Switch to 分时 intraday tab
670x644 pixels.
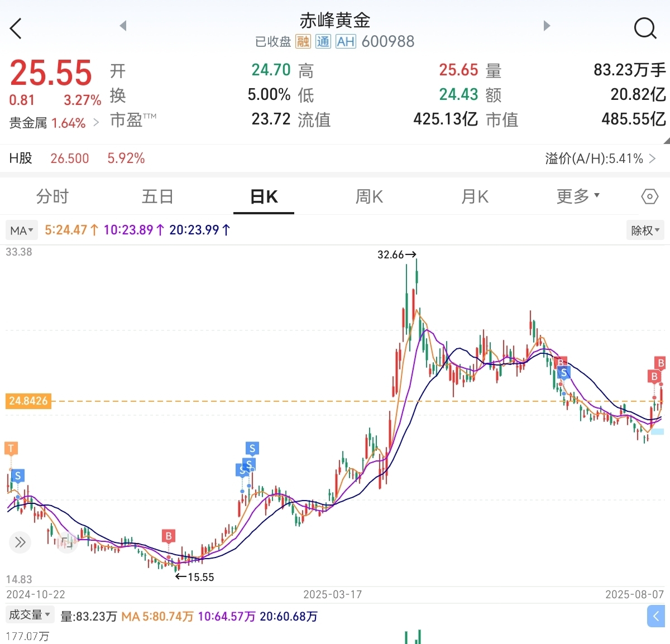pyautogui.click(x=52, y=196)
